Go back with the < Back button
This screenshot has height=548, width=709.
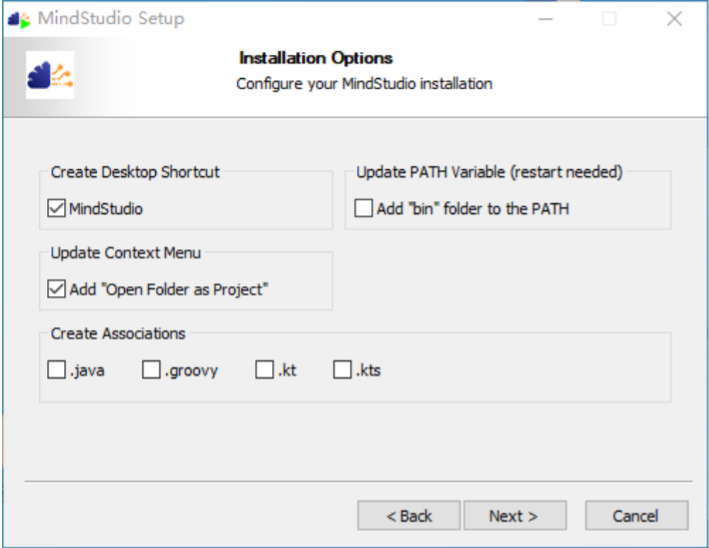coord(409,516)
